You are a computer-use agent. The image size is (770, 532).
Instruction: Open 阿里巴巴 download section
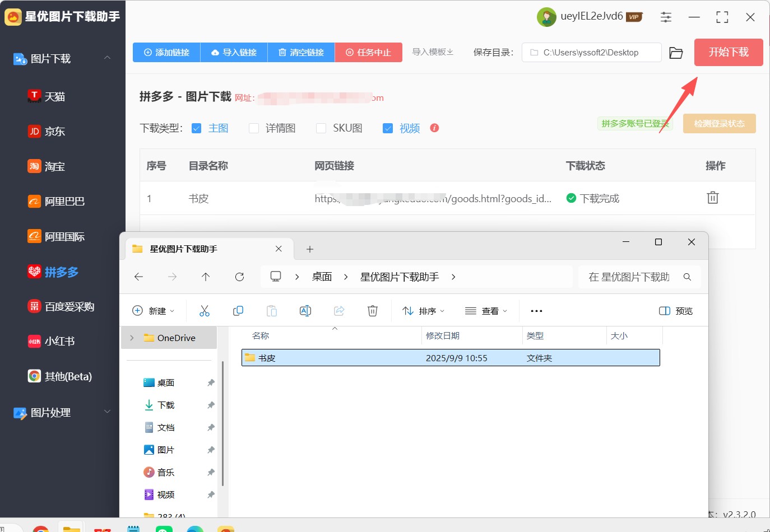pyautogui.click(x=56, y=201)
